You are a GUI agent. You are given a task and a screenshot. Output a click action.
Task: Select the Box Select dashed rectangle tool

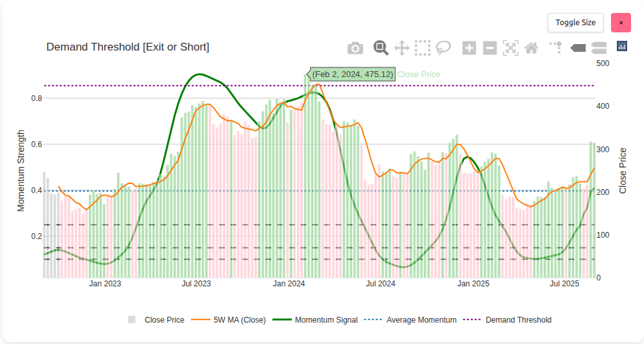(x=423, y=48)
